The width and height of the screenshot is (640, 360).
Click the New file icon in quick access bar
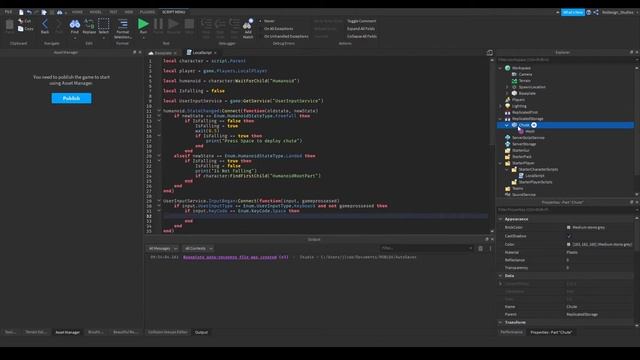coord(21,12)
